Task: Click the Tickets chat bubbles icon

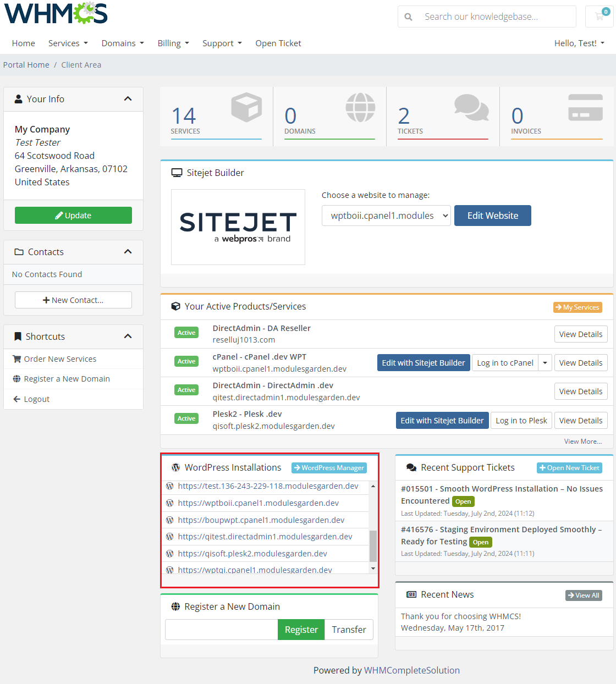Action: click(471, 107)
